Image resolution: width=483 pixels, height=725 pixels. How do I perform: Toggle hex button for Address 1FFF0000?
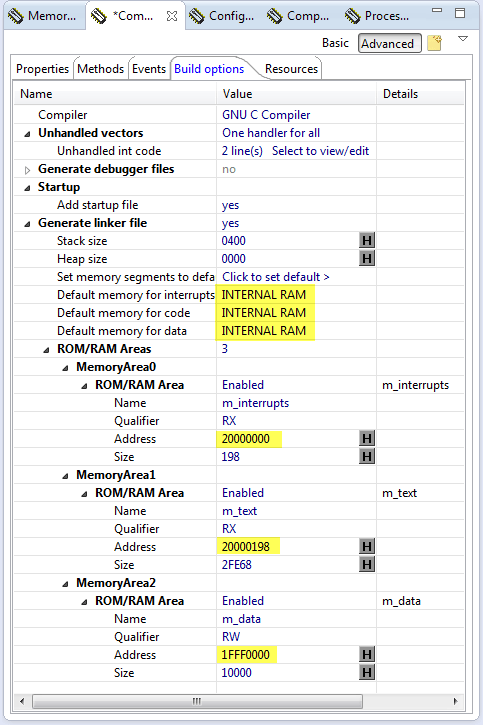click(x=367, y=654)
